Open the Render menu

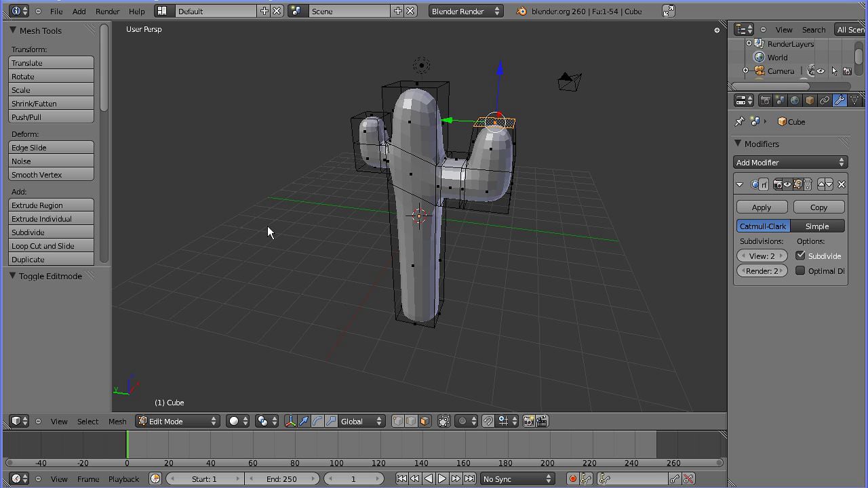click(107, 11)
